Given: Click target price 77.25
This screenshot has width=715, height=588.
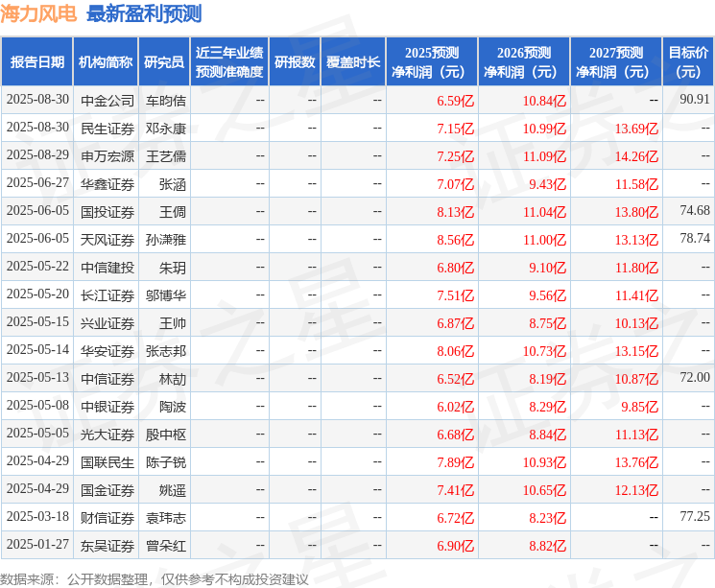Looking at the screenshot, I should click(695, 516).
